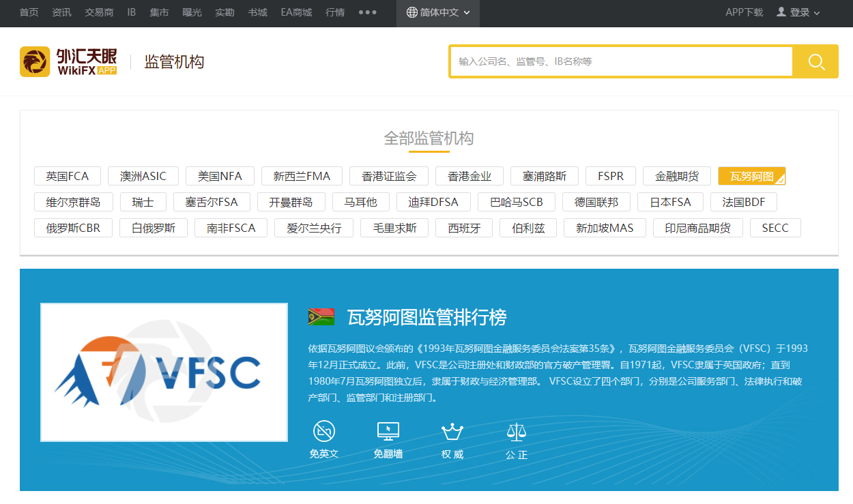The image size is (853, 504).
Task: Click the VFSC logo image
Action: pos(164,372)
